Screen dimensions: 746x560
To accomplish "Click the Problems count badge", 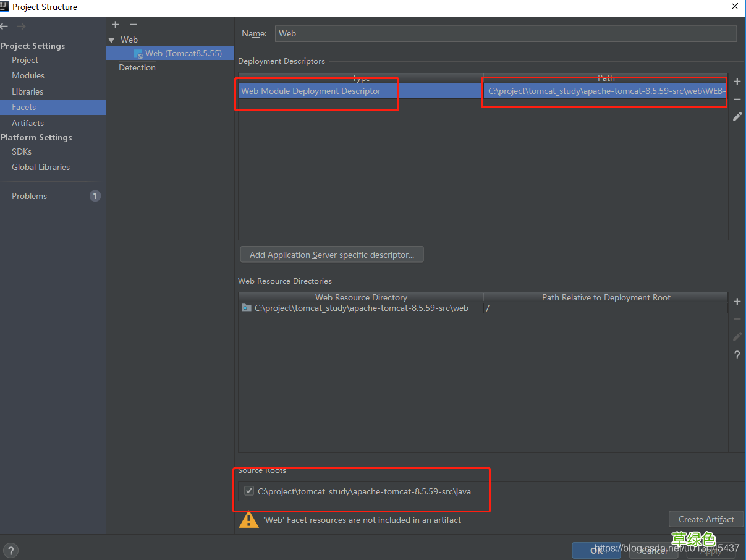I will click(95, 196).
